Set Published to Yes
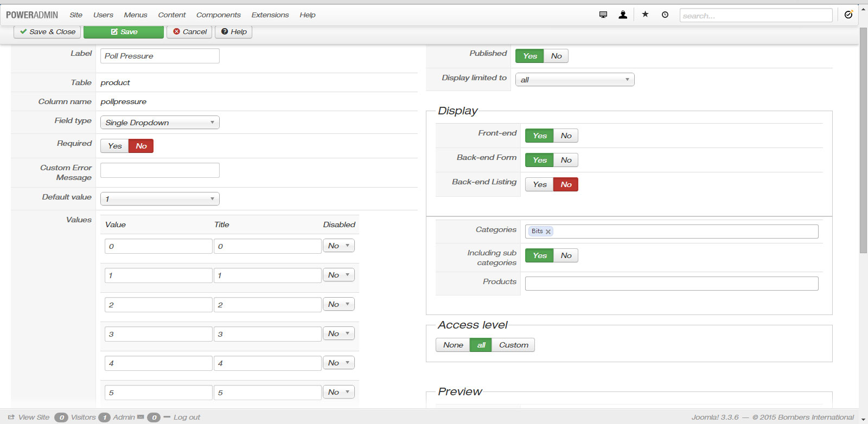This screenshot has height=424, width=868. (x=529, y=56)
